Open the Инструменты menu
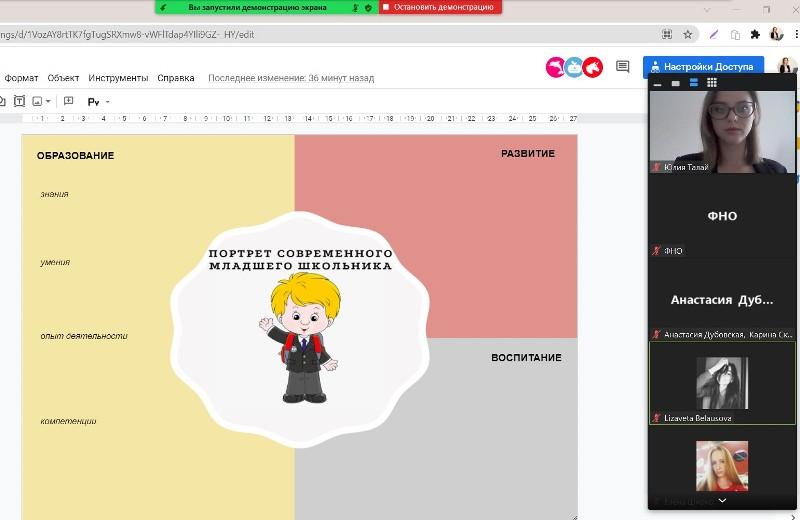 pos(118,78)
